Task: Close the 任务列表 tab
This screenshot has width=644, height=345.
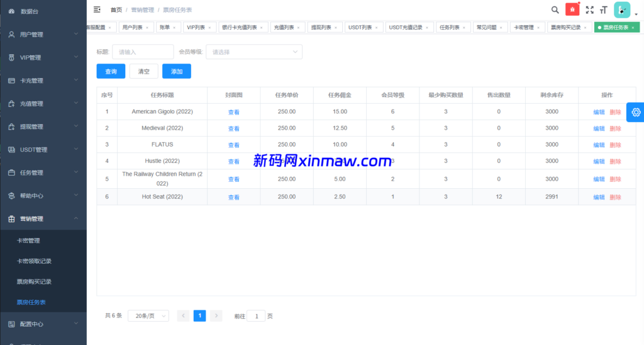Action: [464, 28]
